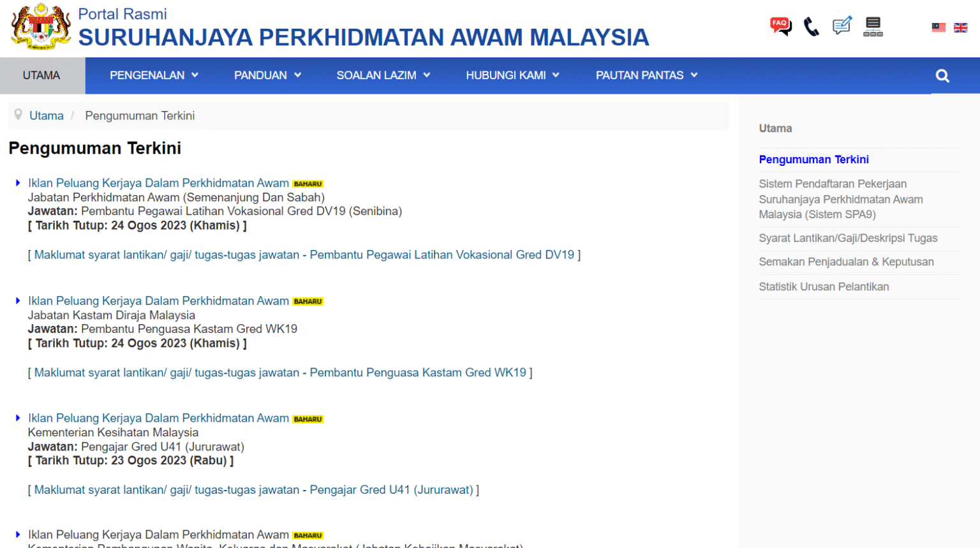The image size is (980, 548).
Task: Open the FAQ speech bubble icon
Action: (780, 24)
